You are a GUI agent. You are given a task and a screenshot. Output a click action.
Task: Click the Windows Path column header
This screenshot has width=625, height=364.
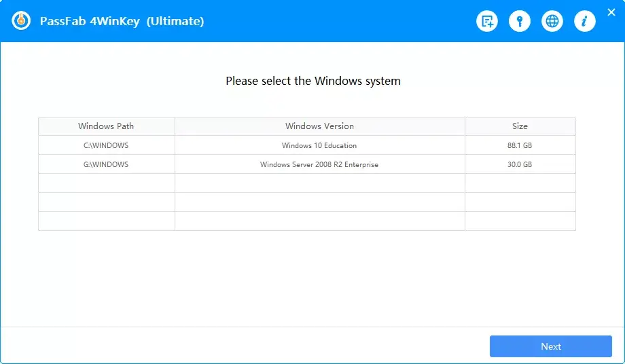pos(106,126)
